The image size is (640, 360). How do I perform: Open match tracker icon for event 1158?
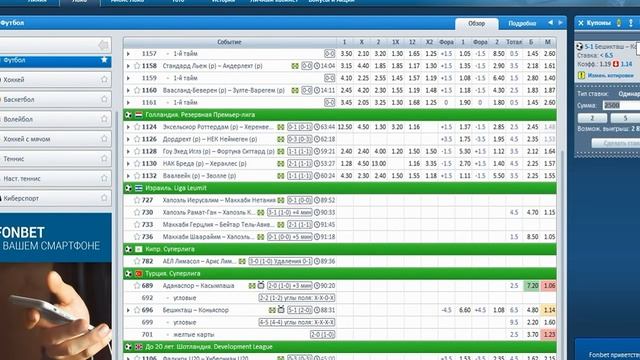[295, 66]
